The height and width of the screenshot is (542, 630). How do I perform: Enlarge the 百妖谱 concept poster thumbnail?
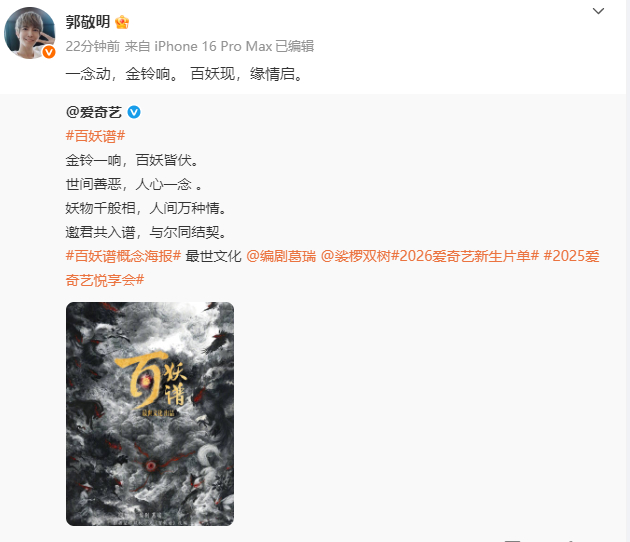[150, 414]
